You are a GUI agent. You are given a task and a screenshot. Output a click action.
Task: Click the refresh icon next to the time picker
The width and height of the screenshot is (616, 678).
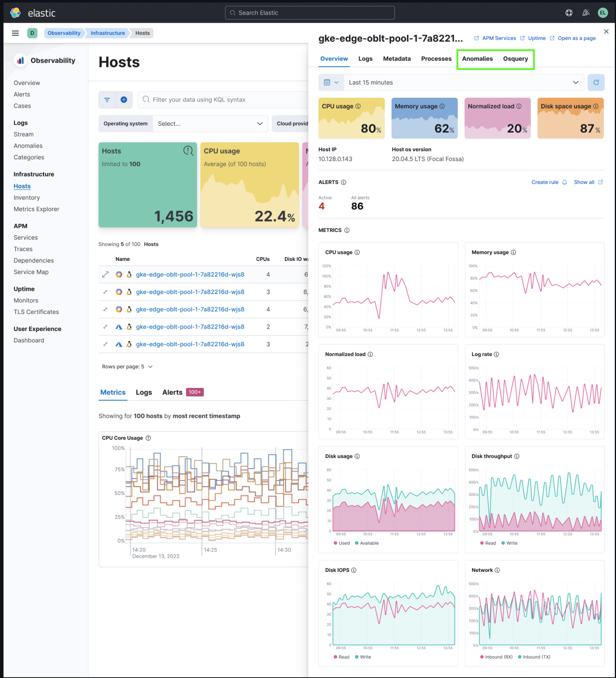[596, 82]
